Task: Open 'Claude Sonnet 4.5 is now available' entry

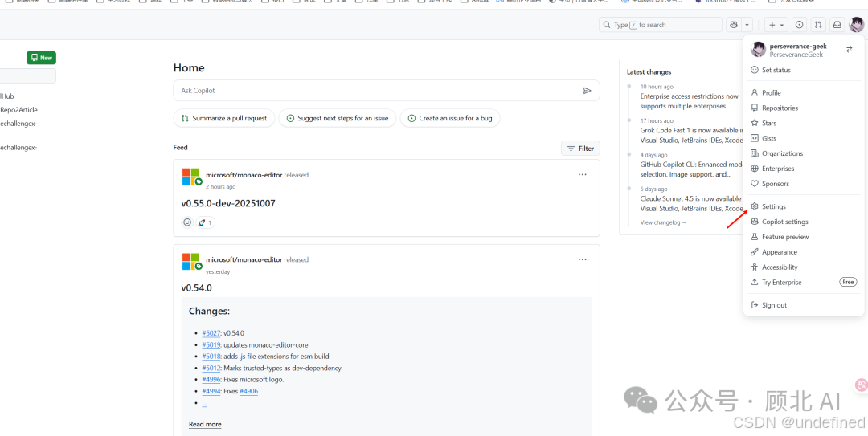Action: (690, 203)
